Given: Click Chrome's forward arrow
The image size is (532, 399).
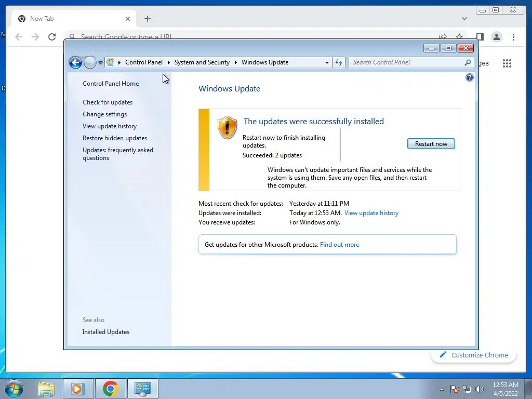Looking at the screenshot, I should pyautogui.click(x=35, y=37).
